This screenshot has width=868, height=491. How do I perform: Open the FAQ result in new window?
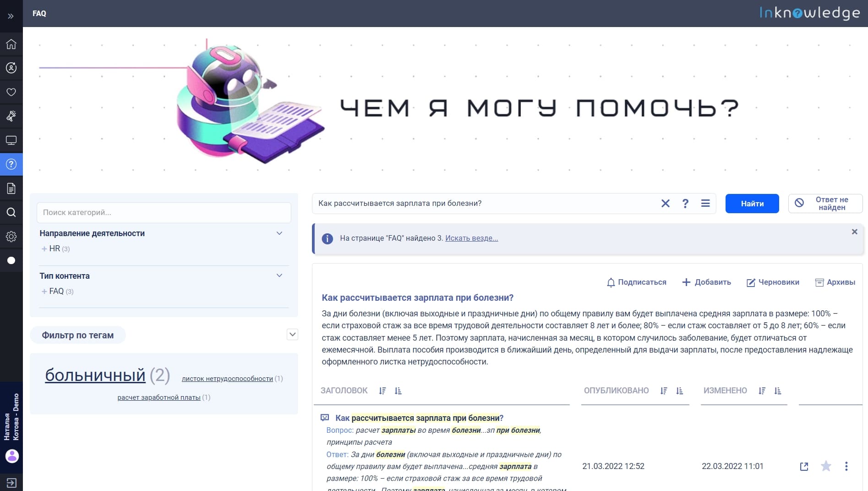[x=804, y=467]
